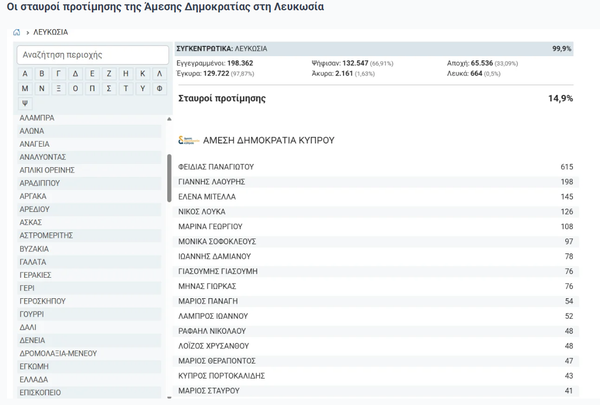Click candidate ΜΑΡΙΝΑ ΓΕΩΡΓΙΟΥ

coord(377,227)
